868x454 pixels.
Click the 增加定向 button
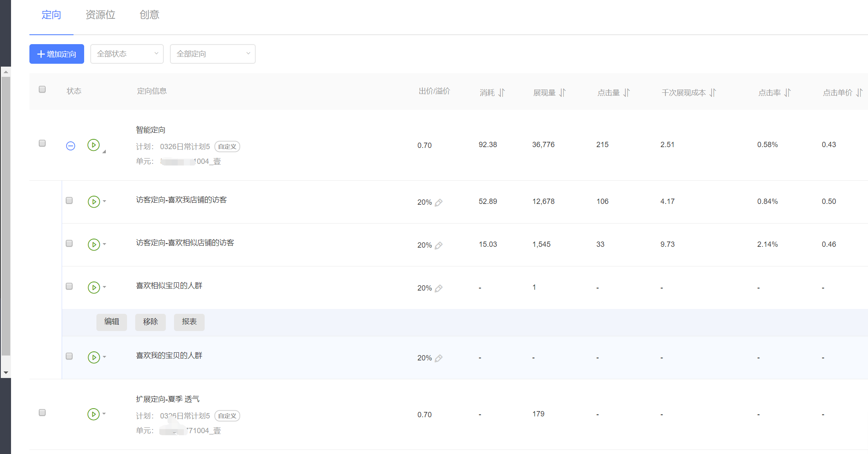(x=57, y=54)
